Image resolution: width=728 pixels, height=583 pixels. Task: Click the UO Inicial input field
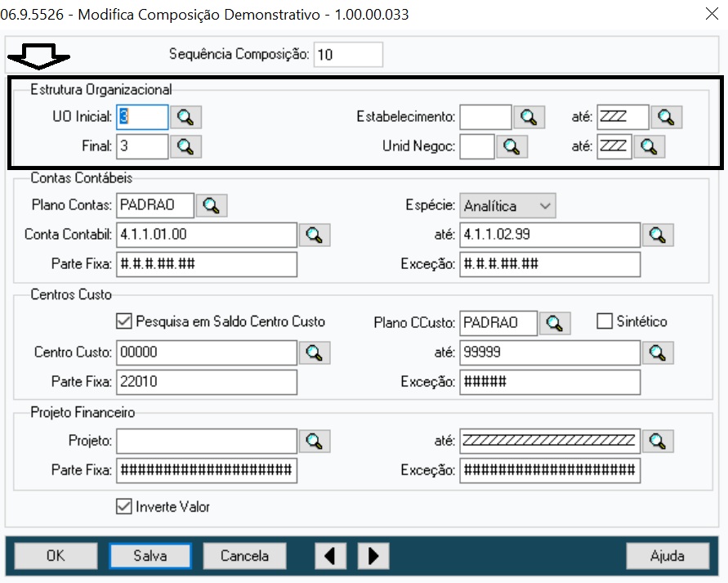click(x=142, y=117)
